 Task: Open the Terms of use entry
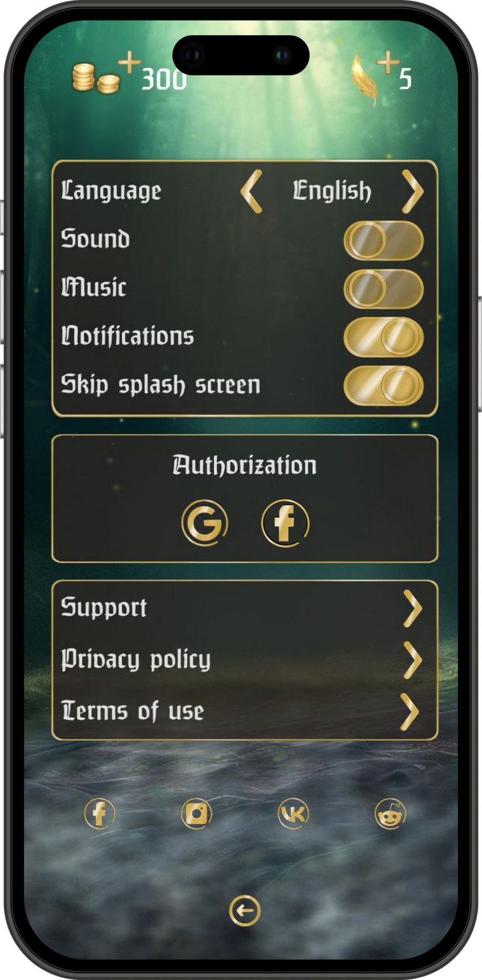click(x=133, y=711)
